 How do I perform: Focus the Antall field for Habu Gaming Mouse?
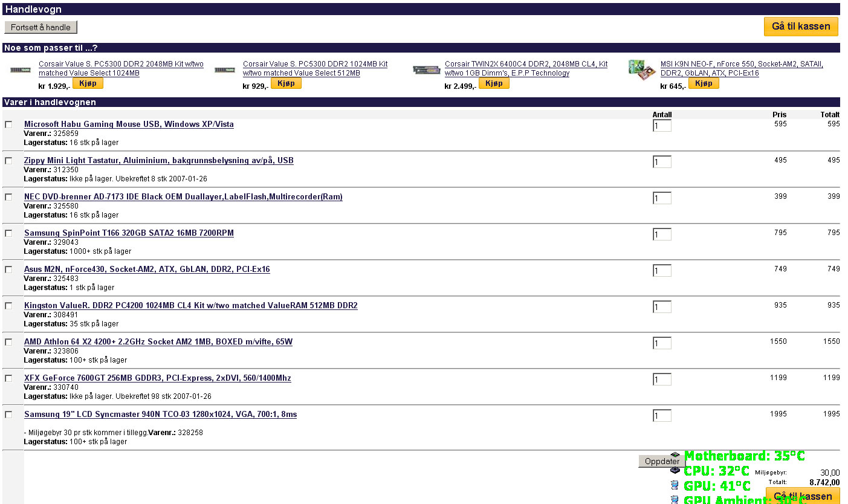coord(662,126)
